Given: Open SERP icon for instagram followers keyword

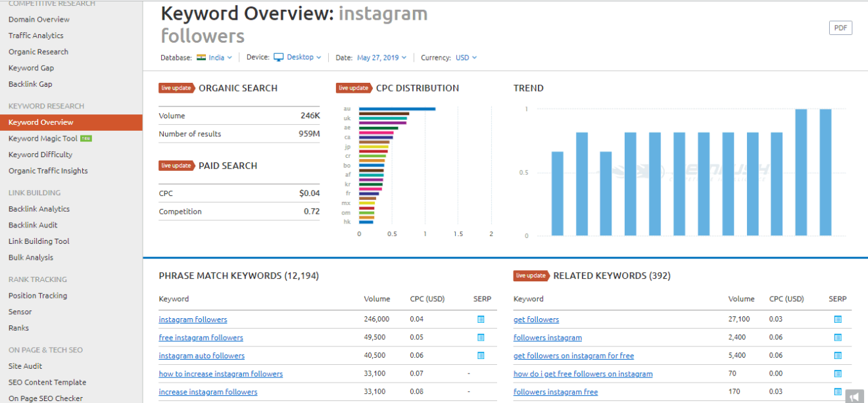Looking at the screenshot, I should click(481, 320).
